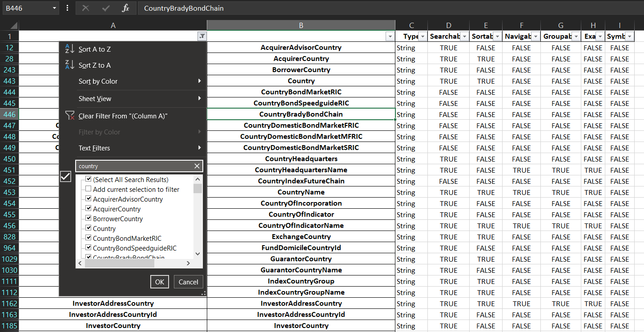Click filter list vertical scrollbar up arrow
Image resolution: width=644 pixels, height=332 pixels.
(198, 179)
